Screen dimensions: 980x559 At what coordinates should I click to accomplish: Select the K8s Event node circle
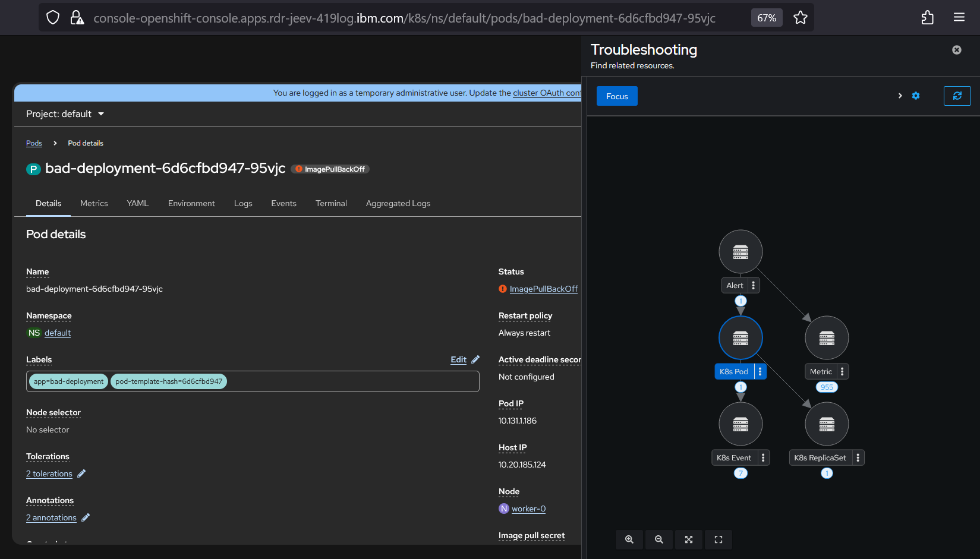740,424
